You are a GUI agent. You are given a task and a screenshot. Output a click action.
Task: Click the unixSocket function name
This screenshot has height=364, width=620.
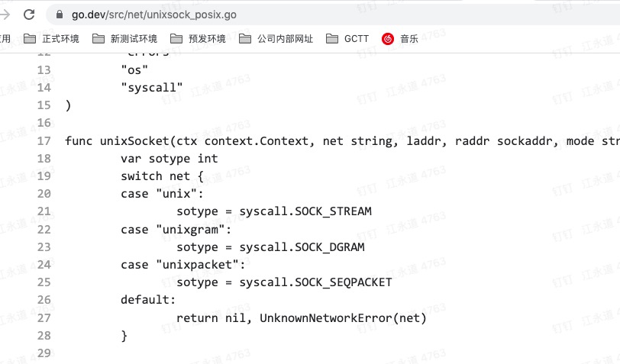[x=134, y=141]
